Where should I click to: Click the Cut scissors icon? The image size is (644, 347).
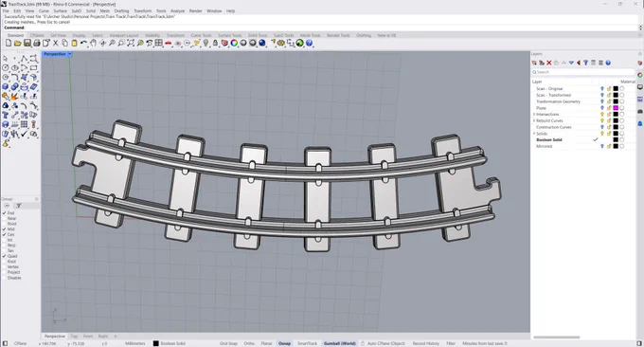point(56,43)
